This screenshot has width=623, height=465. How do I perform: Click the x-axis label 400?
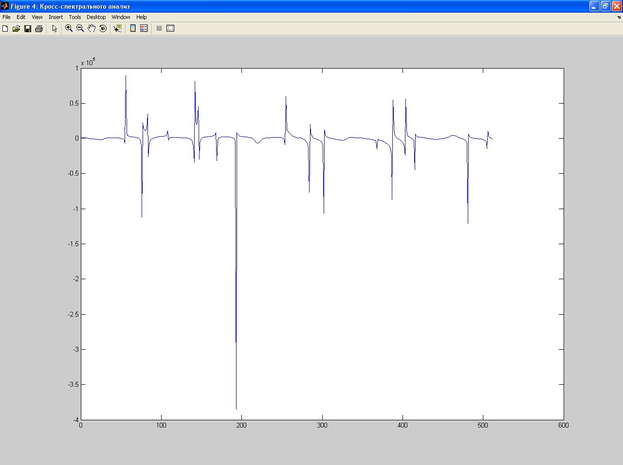pos(402,425)
